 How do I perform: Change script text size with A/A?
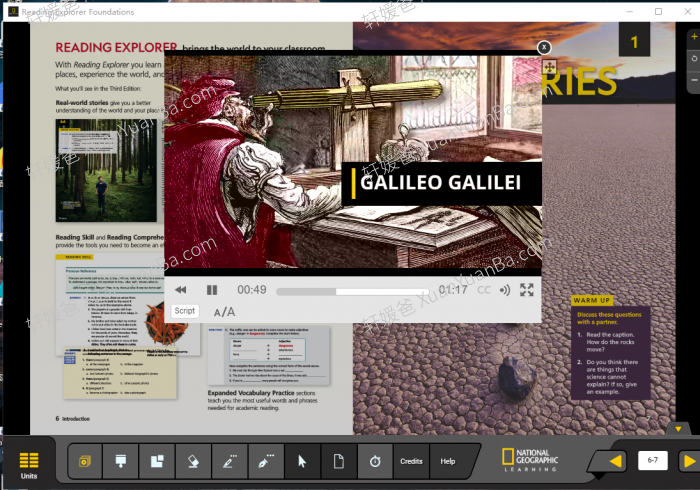pyautogui.click(x=225, y=312)
